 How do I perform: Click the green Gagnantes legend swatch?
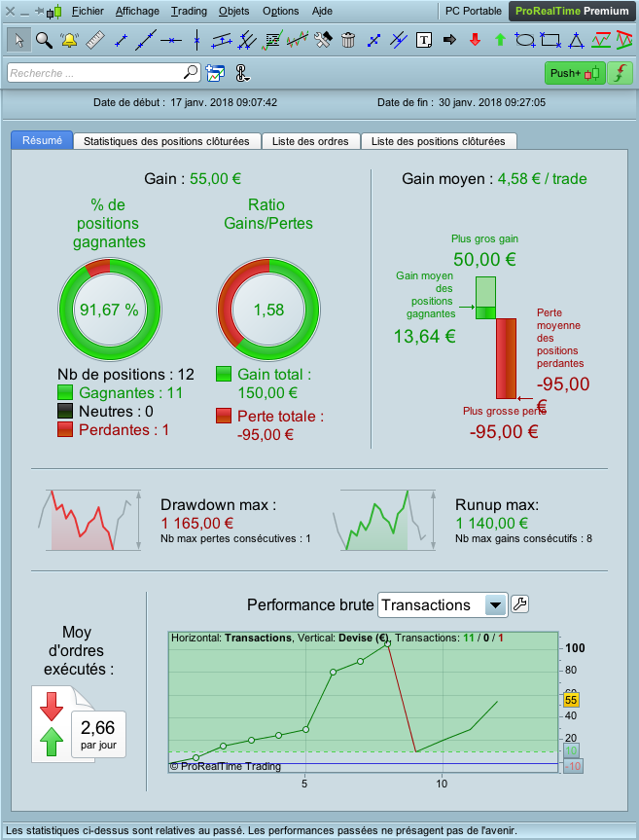click(x=65, y=392)
